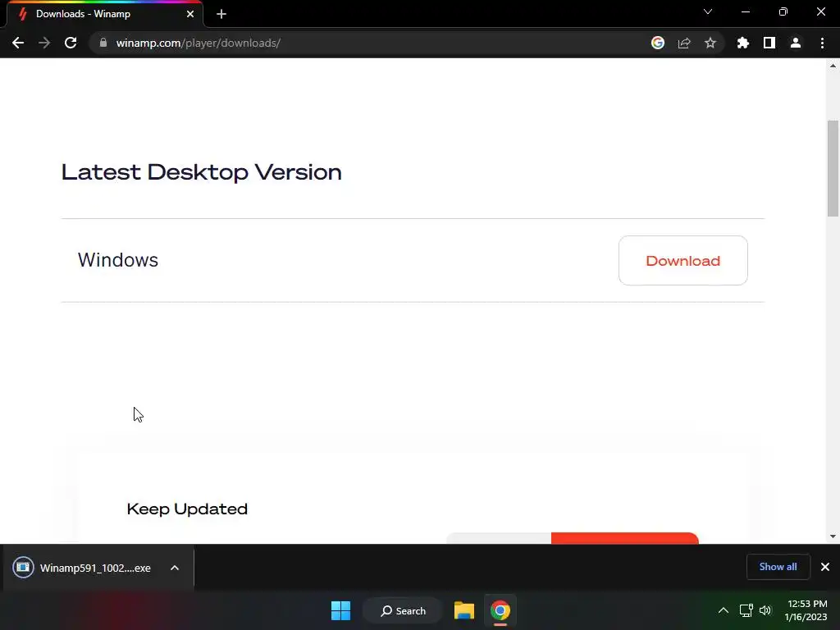Launch File Explorer from taskbar
This screenshot has height=630, width=840.
pos(464,610)
